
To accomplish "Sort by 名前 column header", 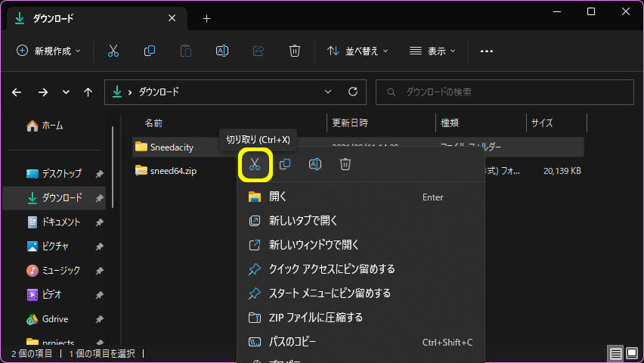I will 153,123.
